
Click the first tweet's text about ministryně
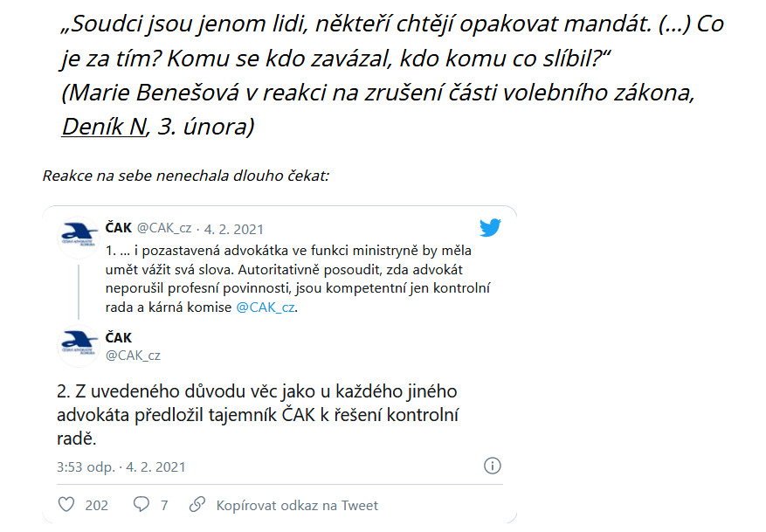click(298, 279)
